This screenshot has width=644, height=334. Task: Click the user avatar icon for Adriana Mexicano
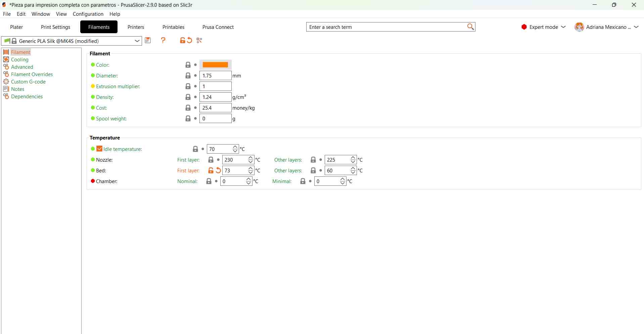580,27
